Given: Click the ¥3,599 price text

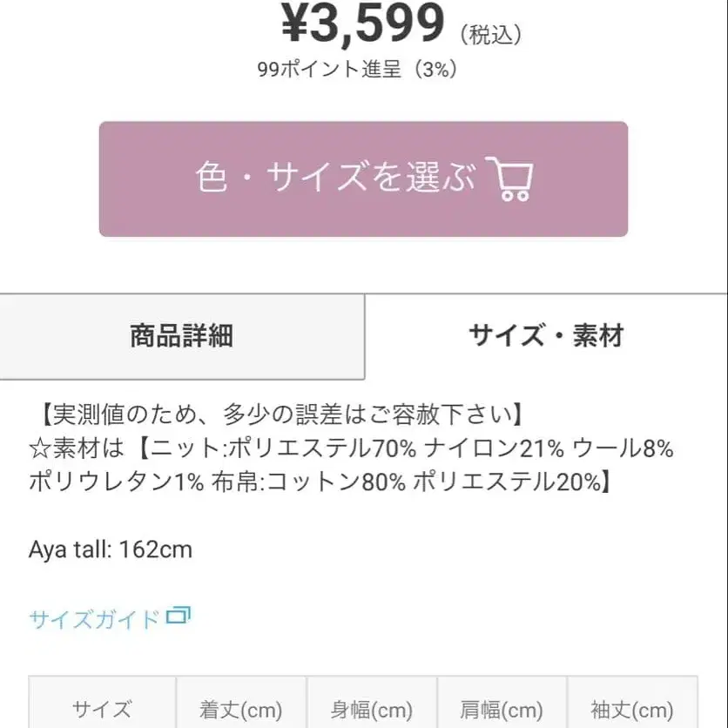Looking at the screenshot, I should tap(360, 24).
